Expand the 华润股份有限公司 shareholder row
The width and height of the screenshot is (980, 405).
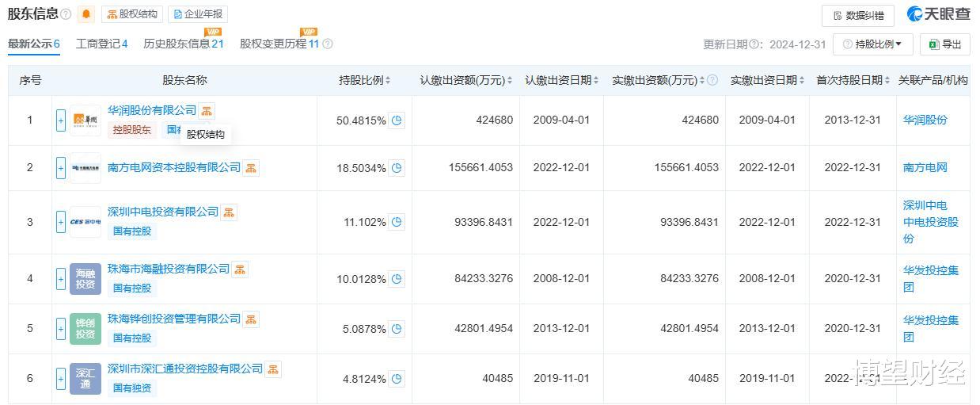tap(61, 120)
